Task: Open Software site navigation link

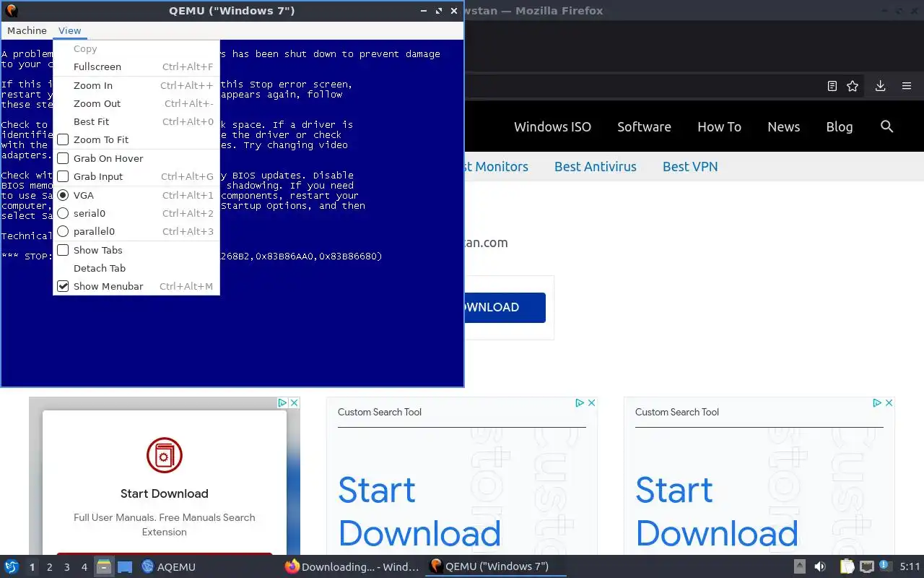Action: [644, 126]
